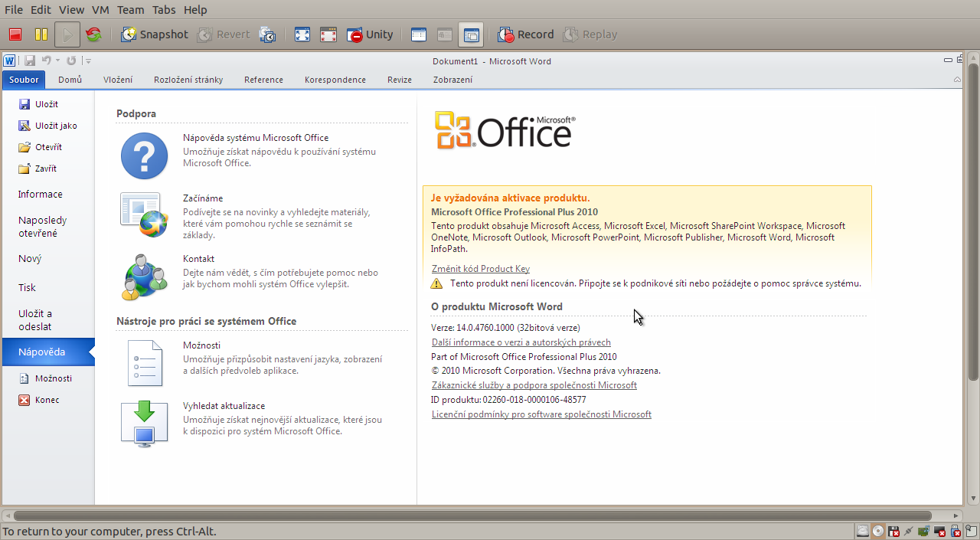The image size is (980, 540).
Task: Switch to Unity mode
Action: pyautogui.click(x=370, y=34)
